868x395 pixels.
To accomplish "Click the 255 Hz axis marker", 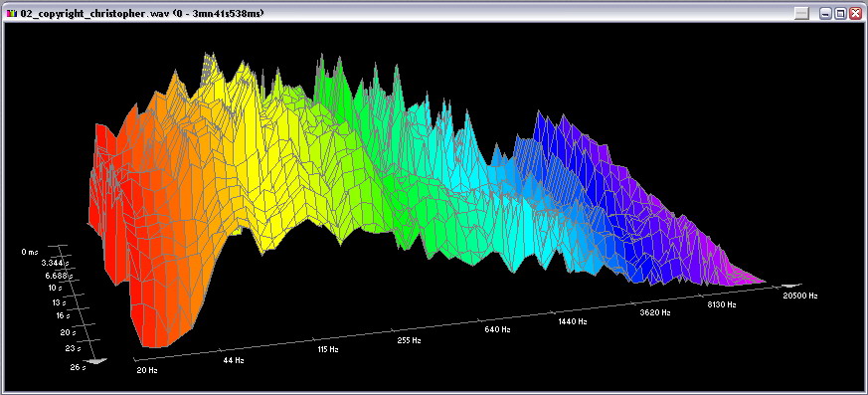I will coord(409,340).
